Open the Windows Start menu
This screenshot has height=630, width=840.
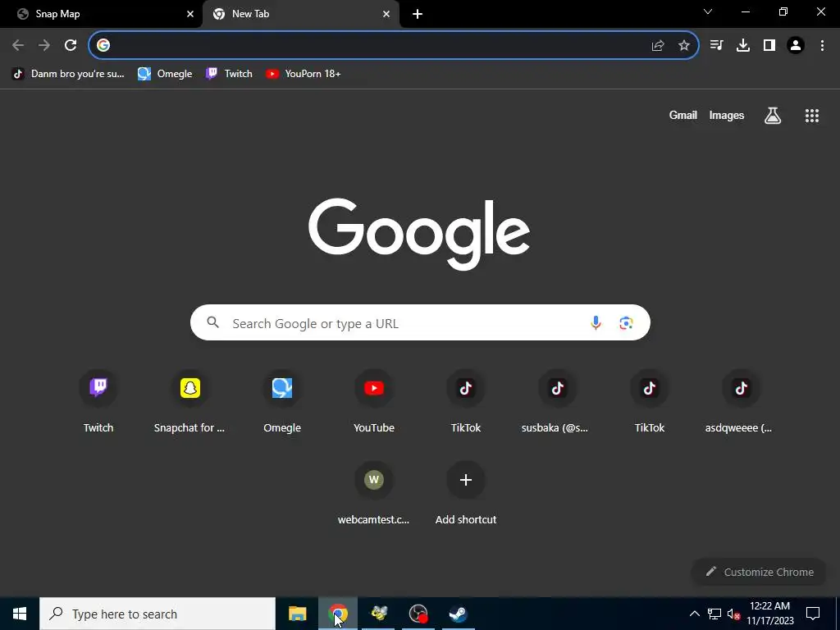(20, 614)
